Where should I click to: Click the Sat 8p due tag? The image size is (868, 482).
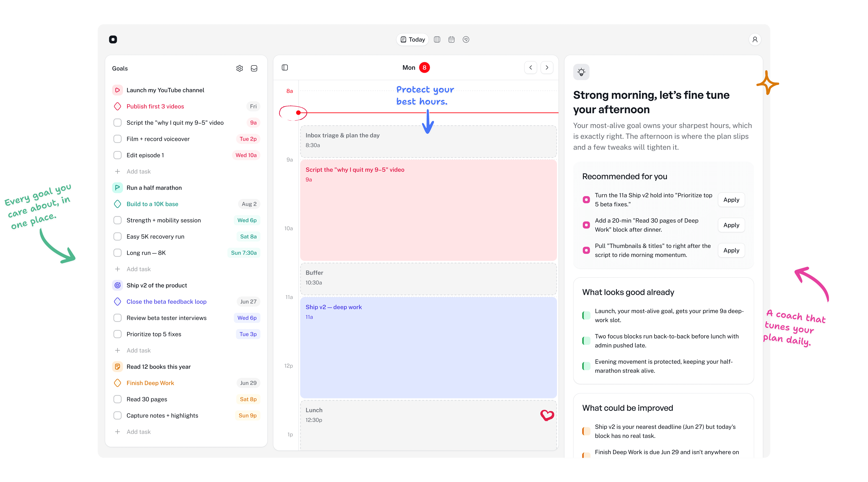pos(248,399)
